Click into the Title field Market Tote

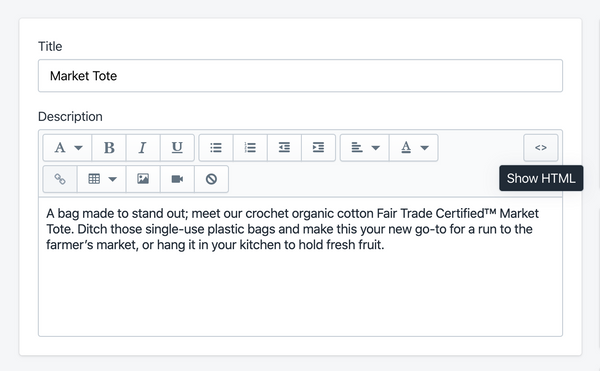pyautogui.click(x=300, y=76)
